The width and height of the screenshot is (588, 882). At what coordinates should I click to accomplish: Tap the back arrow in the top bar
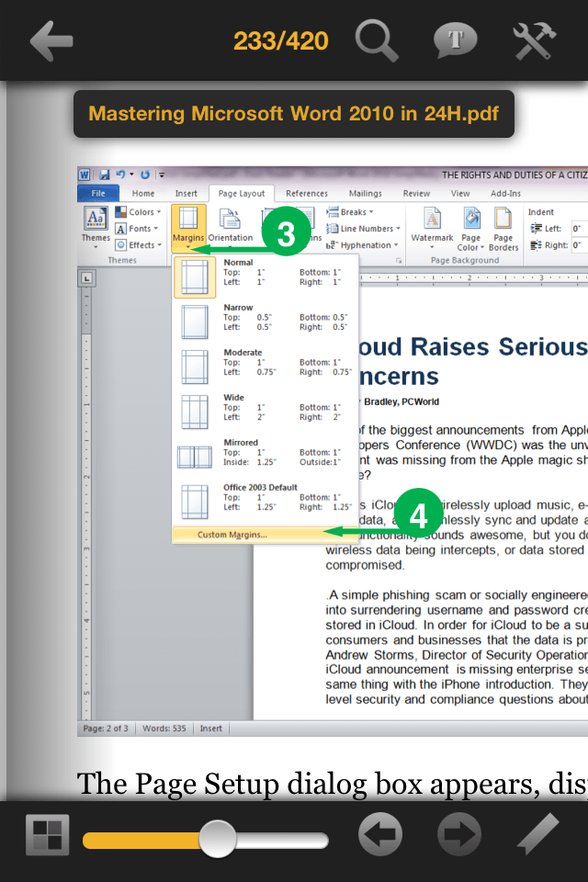(x=51, y=40)
